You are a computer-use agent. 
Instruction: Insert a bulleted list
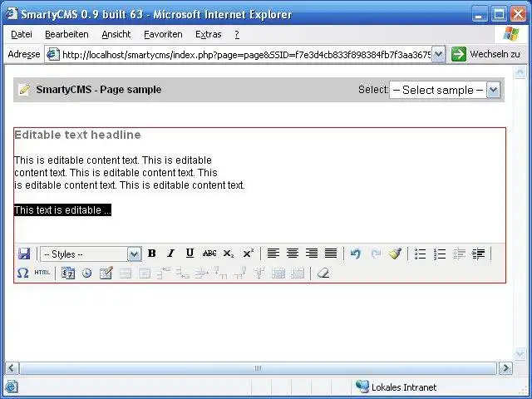click(x=420, y=253)
